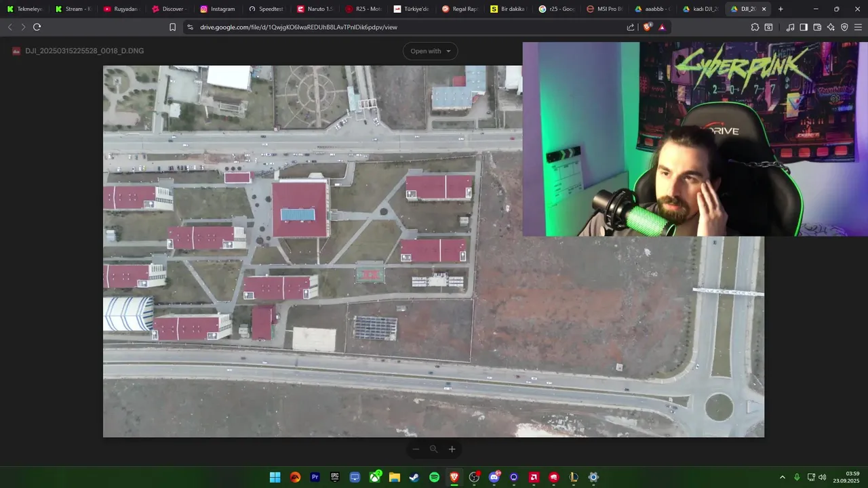The width and height of the screenshot is (868, 488).
Task: Click the aerial drone image preview
Action: click(x=433, y=251)
